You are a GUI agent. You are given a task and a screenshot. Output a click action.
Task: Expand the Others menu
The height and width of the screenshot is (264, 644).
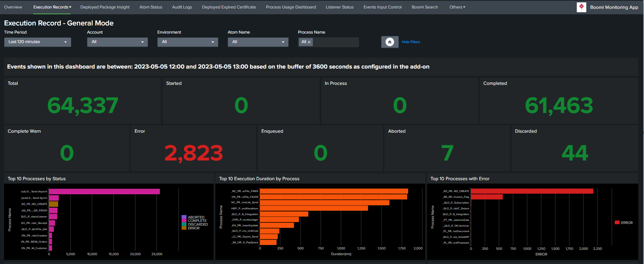(457, 7)
